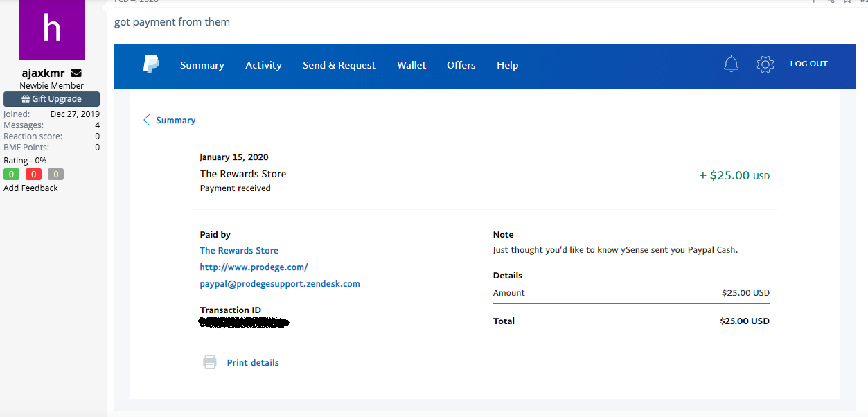Click the paypal@prodegesupport.zendesk.com email link

280,284
